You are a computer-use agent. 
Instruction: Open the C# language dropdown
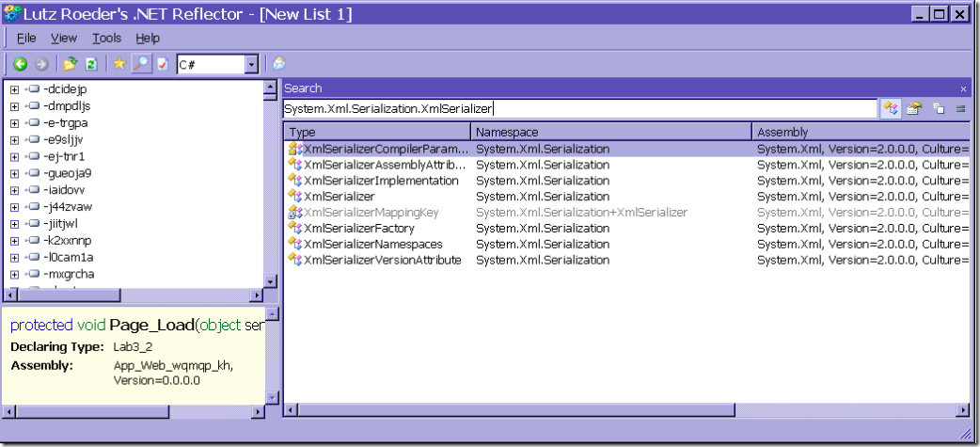[x=251, y=64]
